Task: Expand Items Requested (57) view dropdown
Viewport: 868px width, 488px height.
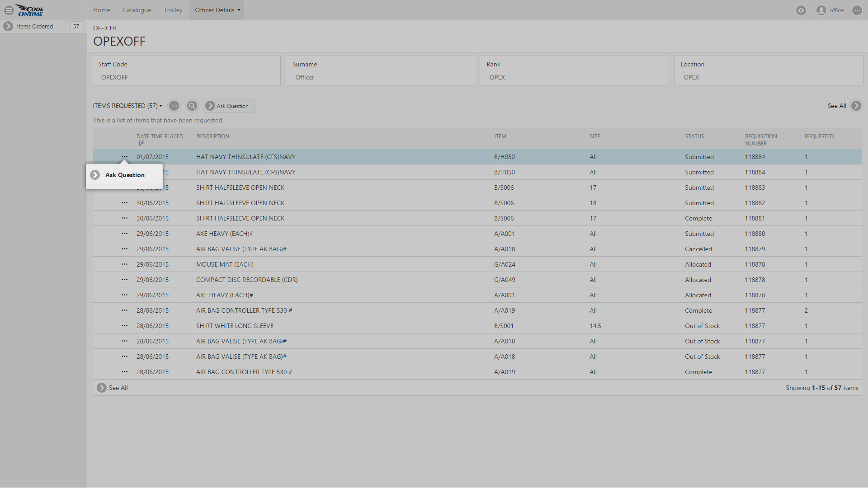Action: [x=127, y=106]
